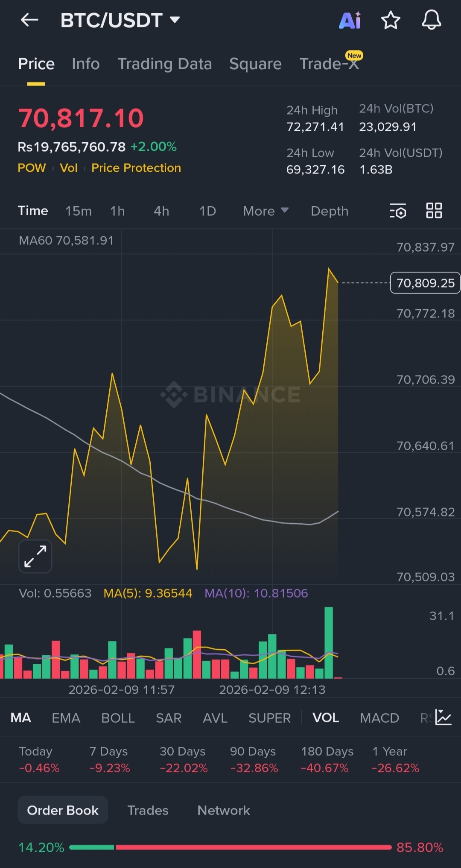Tap the back arrow icon

pos(29,20)
